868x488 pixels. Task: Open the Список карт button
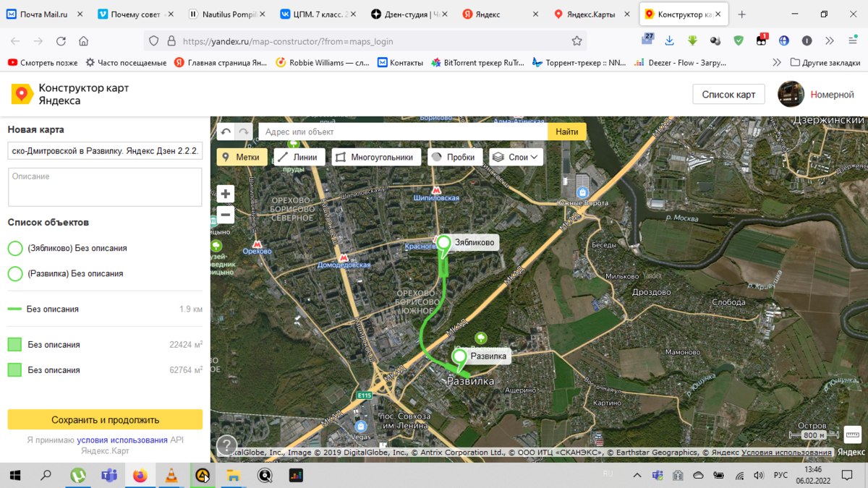tap(728, 95)
